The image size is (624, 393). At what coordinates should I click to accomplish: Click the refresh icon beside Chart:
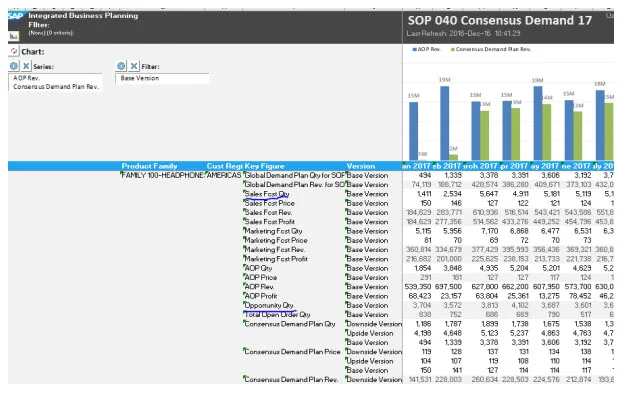14,51
